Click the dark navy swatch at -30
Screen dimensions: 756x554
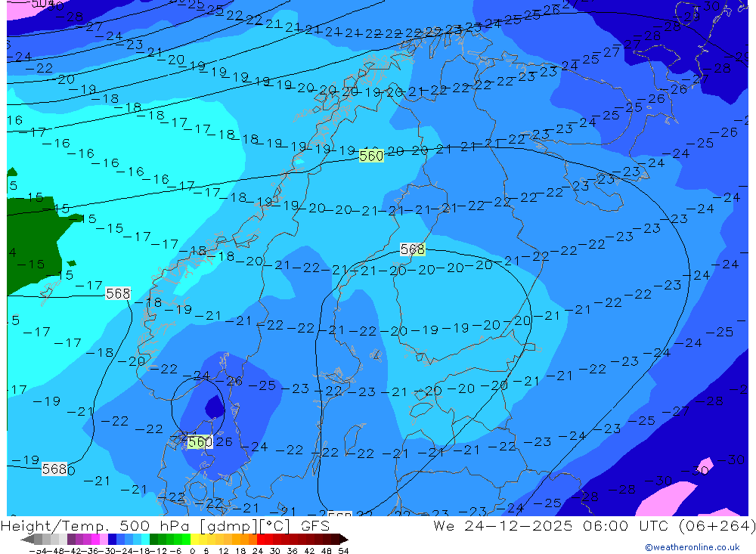pyautogui.click(x=112, y=539)
